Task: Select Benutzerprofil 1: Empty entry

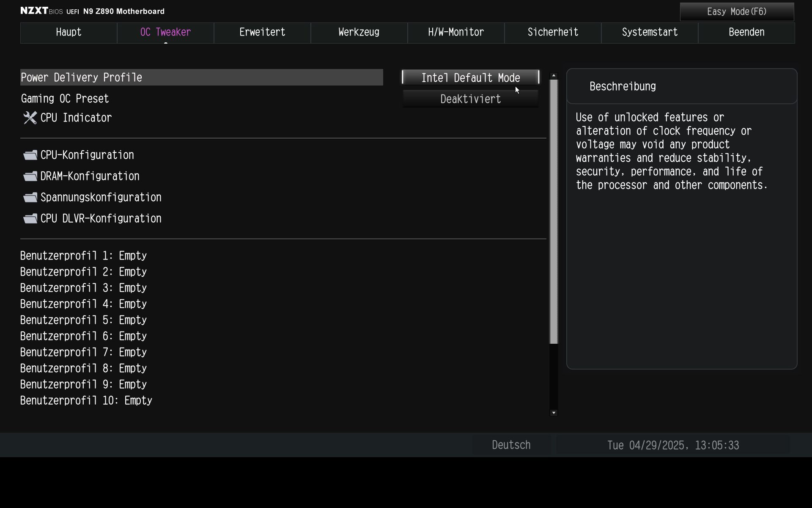Action: pyautogui.click(x=83, y=256)
